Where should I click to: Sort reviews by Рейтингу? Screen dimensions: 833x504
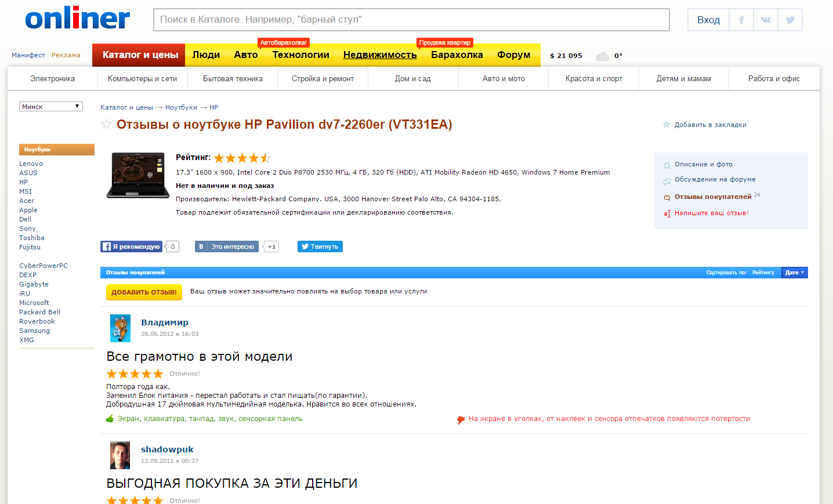[763, 273]
